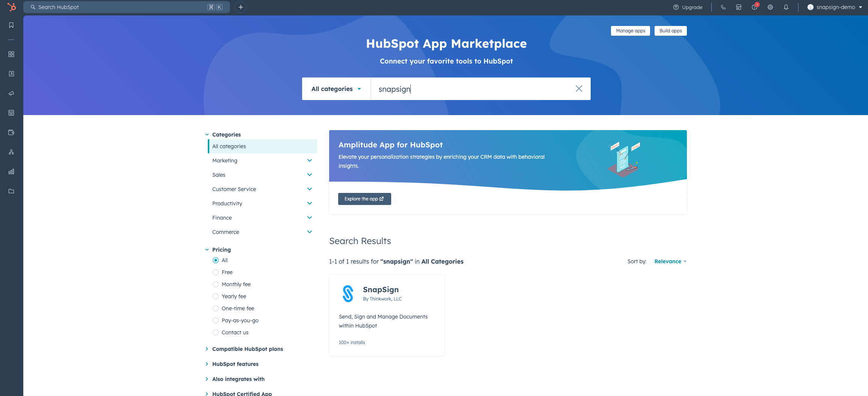Select the All pricing radio button
Viewport: 868px width, 396px height.
pyautogui.click(x=216, y=260)
